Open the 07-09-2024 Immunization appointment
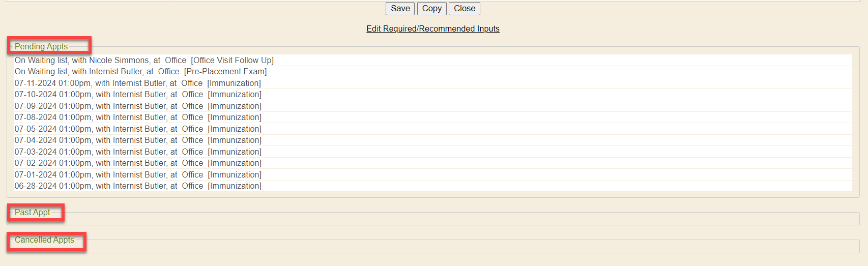 pyautogui.click(x=137, y=106)
